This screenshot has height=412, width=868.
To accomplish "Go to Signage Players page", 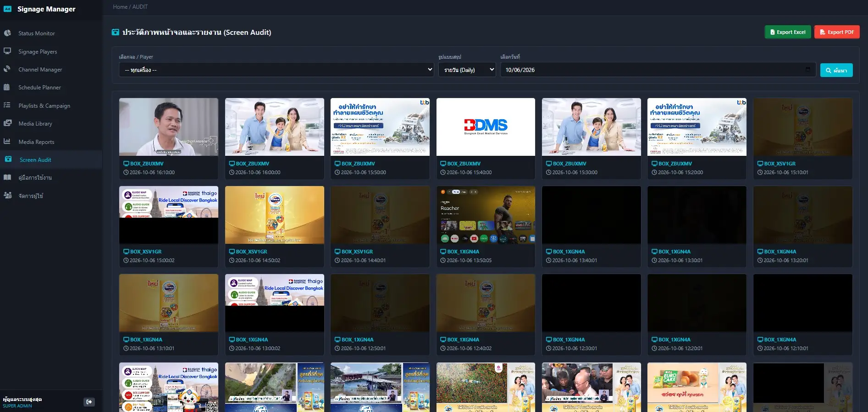I will [38, 51].
